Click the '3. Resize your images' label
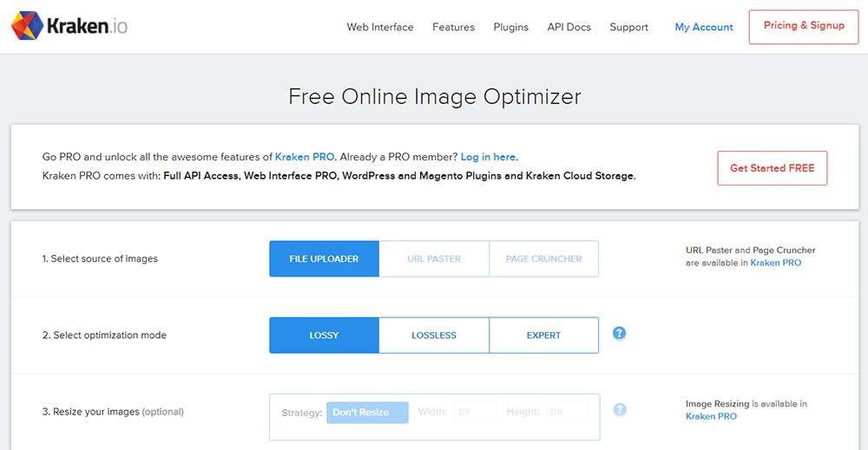This screenshot has width=868, height=450. coord(113,412)
